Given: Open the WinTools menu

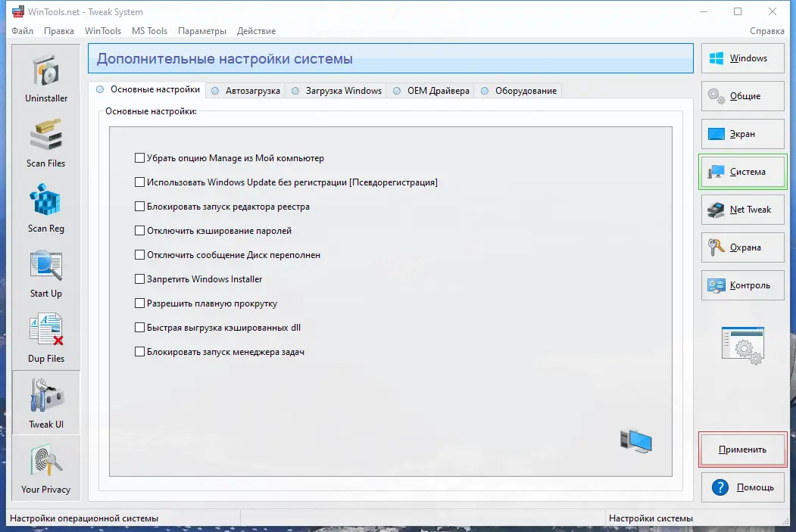Looking at the screenshot, I should tap(103, 31).
